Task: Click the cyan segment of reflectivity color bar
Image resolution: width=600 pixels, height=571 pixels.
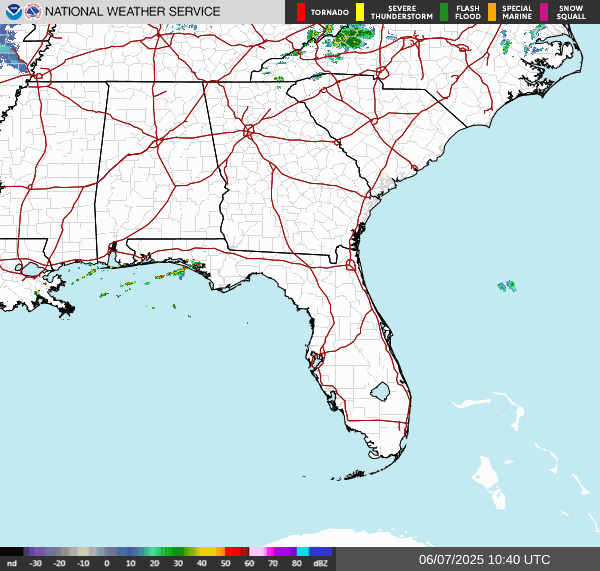Action: [x=303, y=551]
